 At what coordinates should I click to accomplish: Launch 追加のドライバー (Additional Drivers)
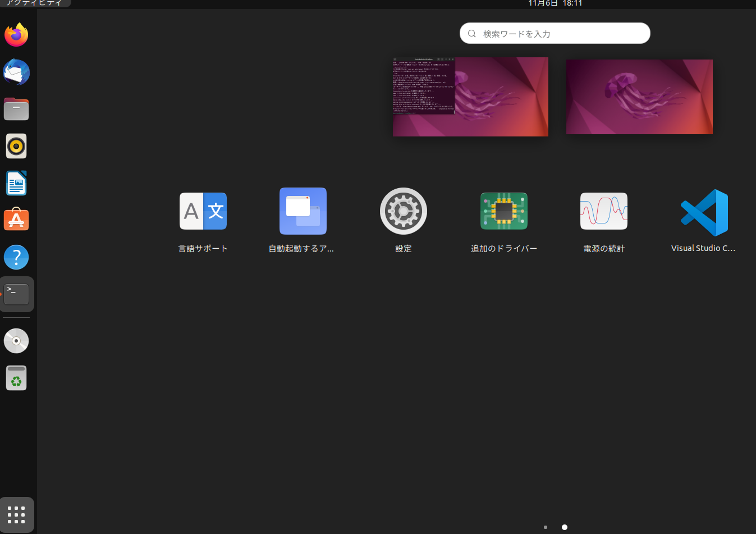tap(504, 211)
